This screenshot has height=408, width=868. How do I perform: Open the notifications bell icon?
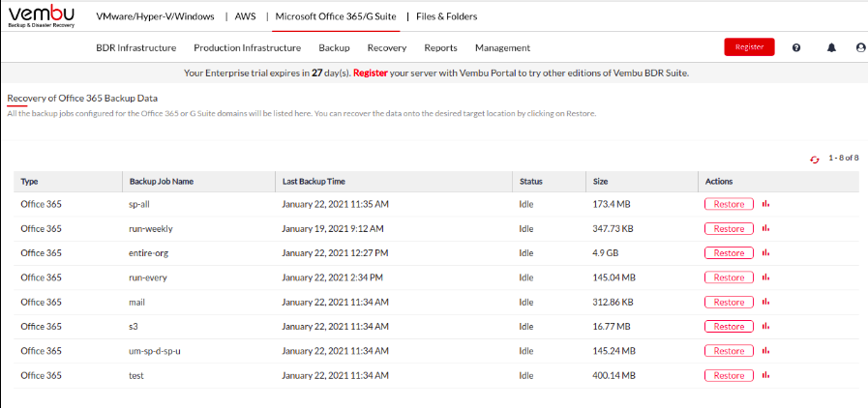(831, 48)
